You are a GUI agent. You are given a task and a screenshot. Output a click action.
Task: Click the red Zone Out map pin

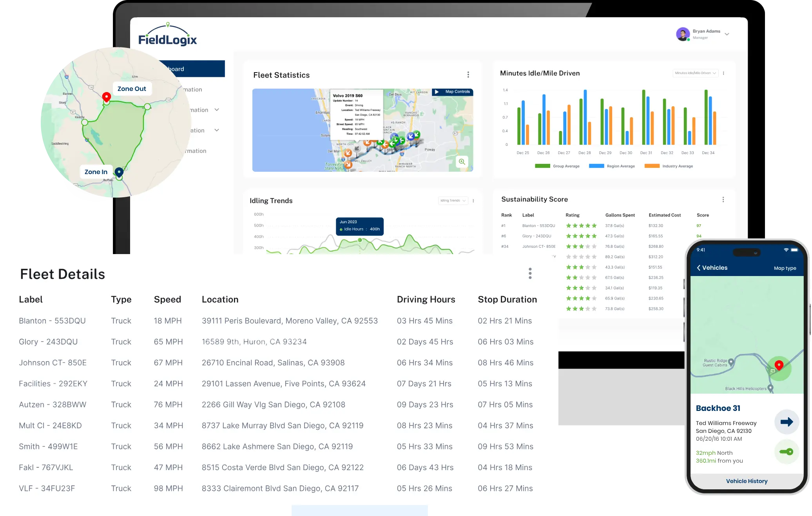pyautogui.click(x=106, y=96)
